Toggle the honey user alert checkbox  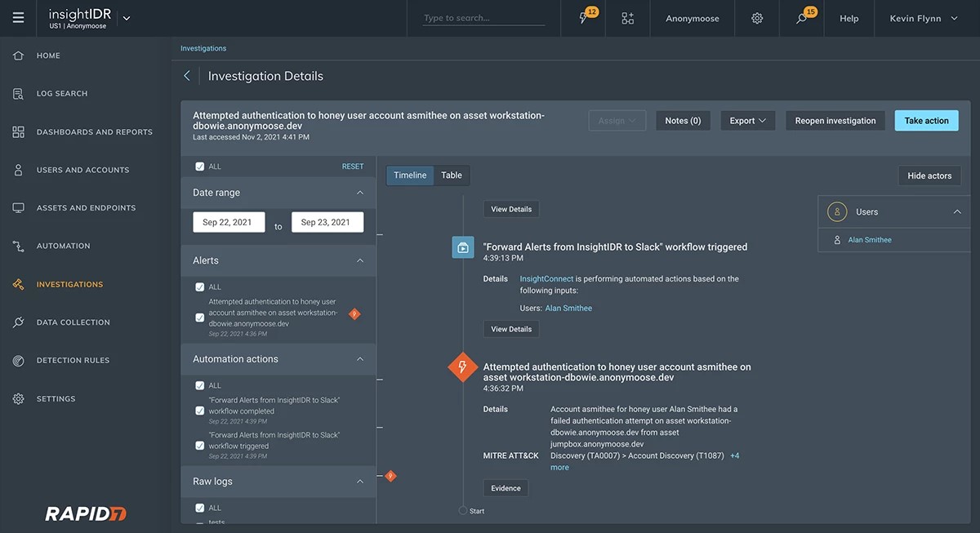point(200,318)
